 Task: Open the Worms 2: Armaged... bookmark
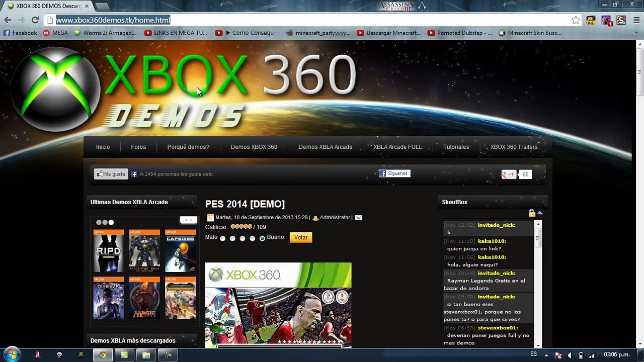tap(105, 33)
